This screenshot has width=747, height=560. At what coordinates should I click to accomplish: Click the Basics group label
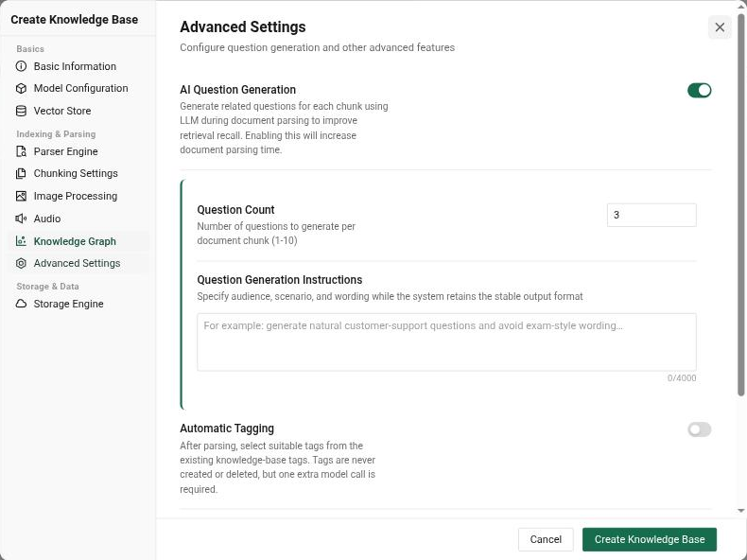[x=30, y=48]
